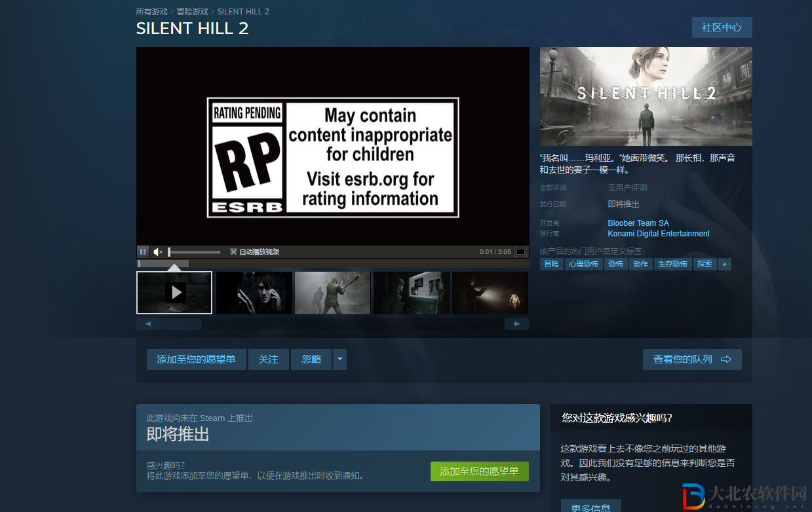Unmute the trailer with the speaker icon
The height and width of the screenshot is (512, 812).
click(x=158, y=251)
